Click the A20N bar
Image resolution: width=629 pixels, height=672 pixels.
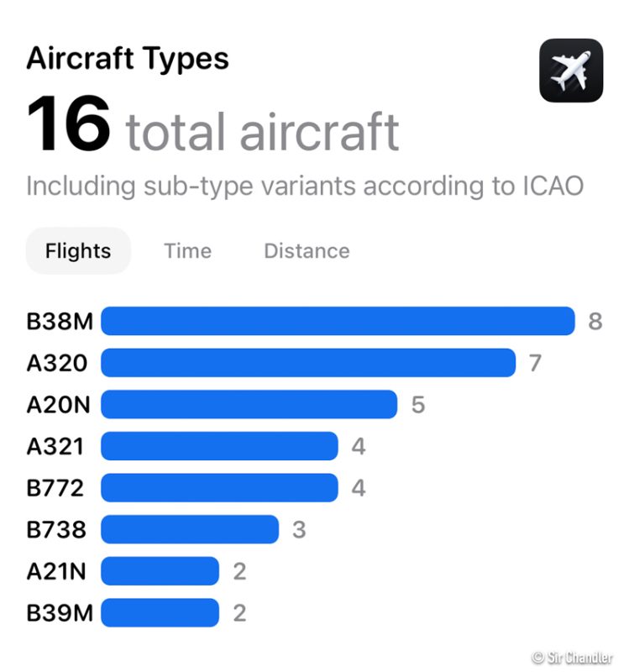click(x=249, y=405)
